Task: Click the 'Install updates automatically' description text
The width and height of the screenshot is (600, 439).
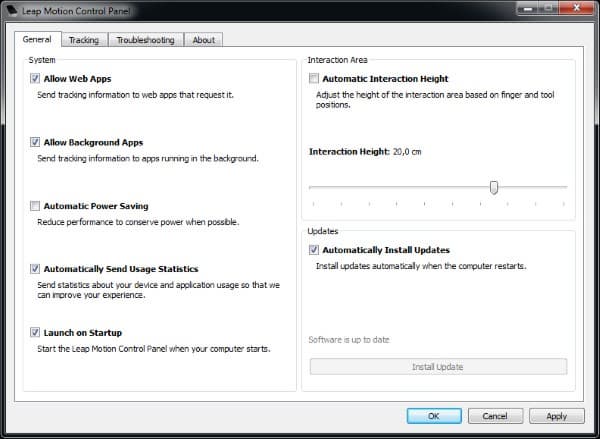Action: [421, 266]
